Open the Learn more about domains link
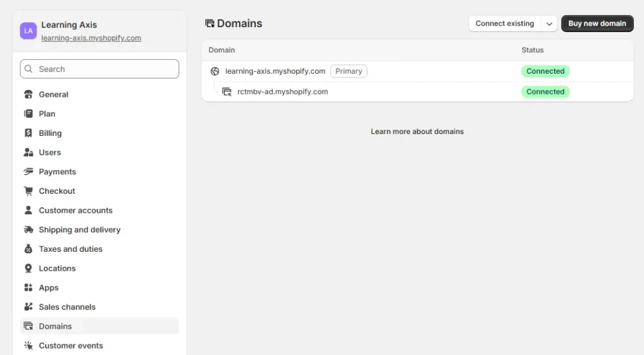This screenshot has height=355, width=644. [418, 132]
